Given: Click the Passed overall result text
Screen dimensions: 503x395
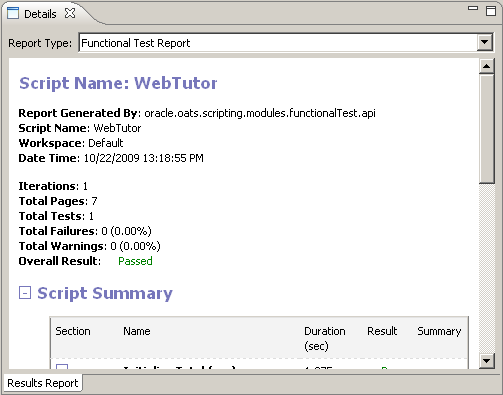Looking at the screenshot, I should [135, 261].
